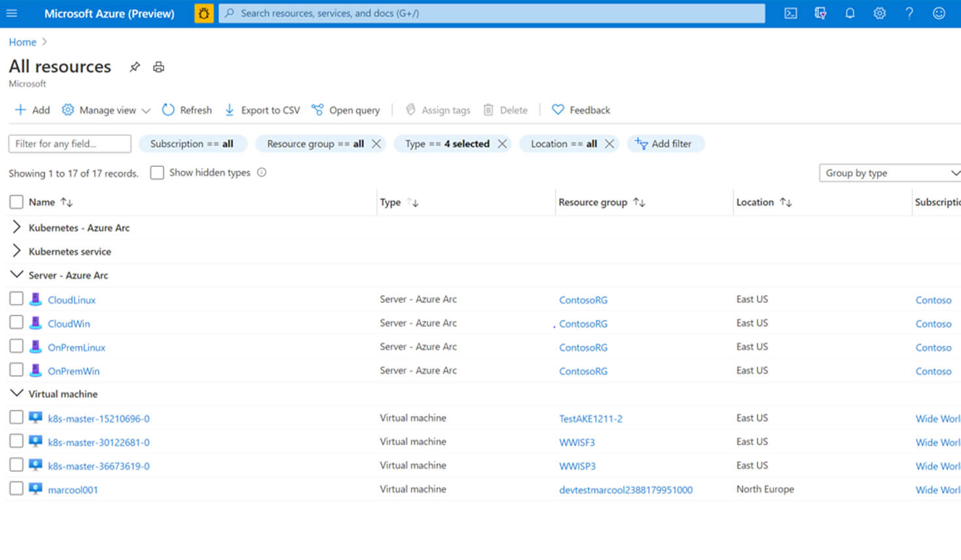
Task: Select the marcool001 row checkbox
Action: (16, 489)
